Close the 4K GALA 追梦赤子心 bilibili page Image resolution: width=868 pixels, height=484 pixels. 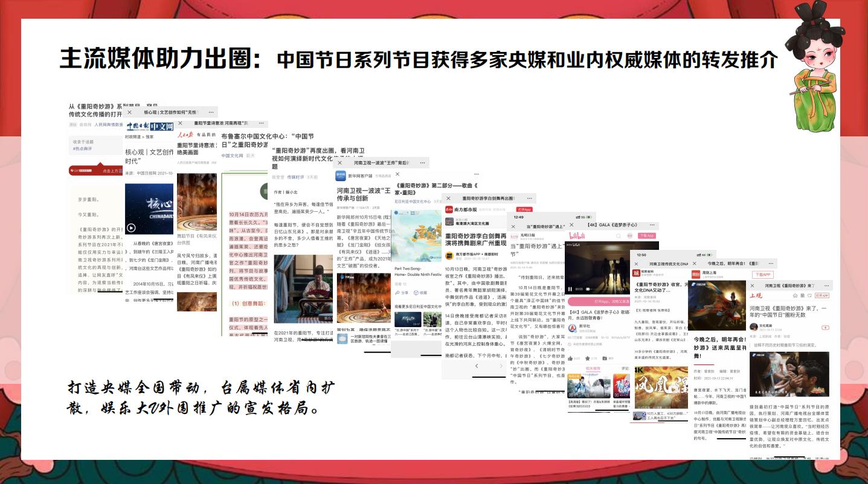[x=573, y=224]
